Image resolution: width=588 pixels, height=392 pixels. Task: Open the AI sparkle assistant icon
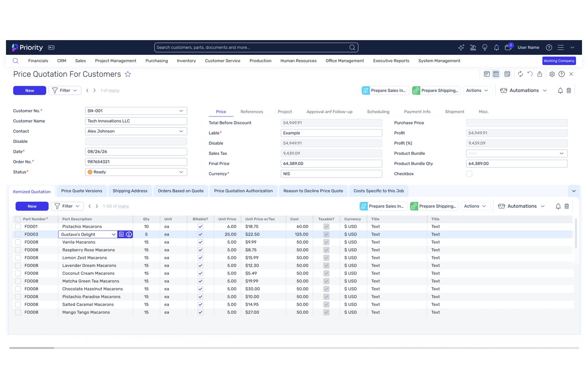point(461,47)
